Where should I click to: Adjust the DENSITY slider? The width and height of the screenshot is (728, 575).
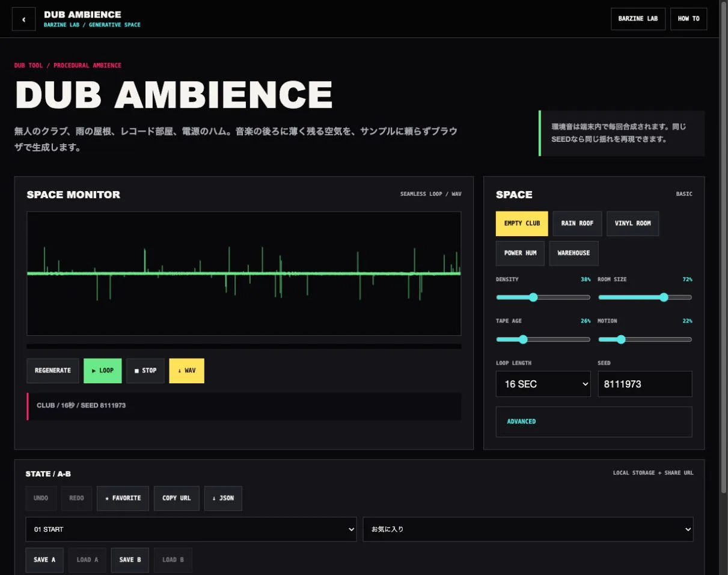(543, 297)
